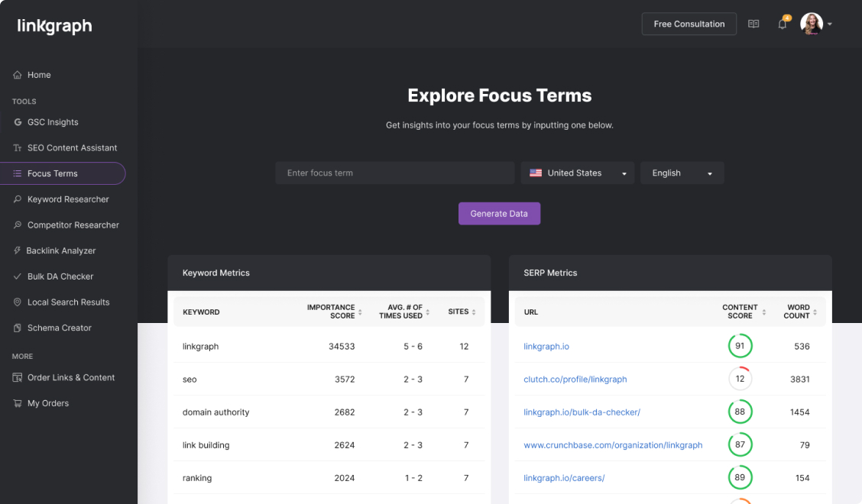Open the linkgraph.io/bulk-da-checker/ link

582,412
